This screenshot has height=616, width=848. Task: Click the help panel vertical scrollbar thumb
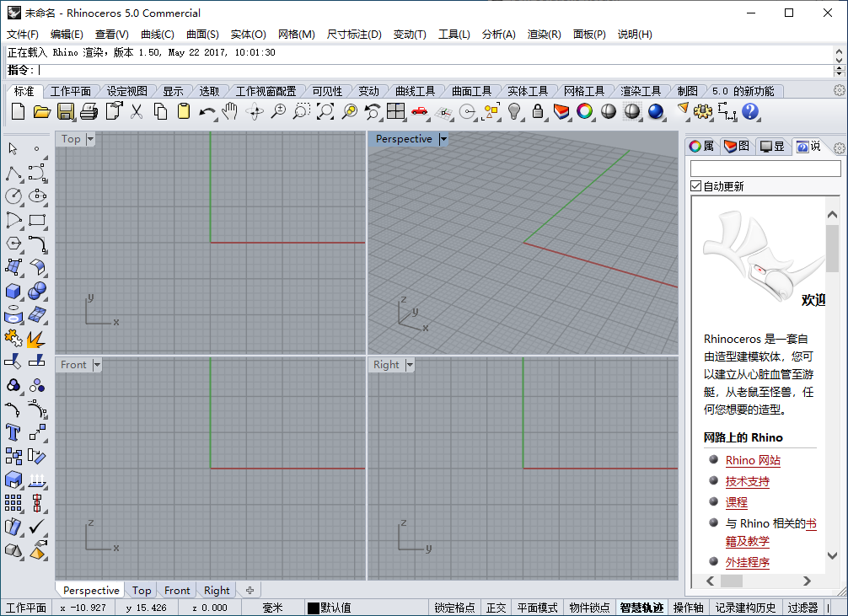[832, 248]
